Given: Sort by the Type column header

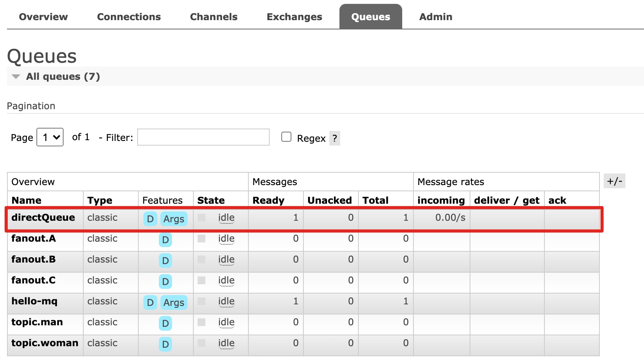Looking at the screenshot, I should [x=100, y=200].
